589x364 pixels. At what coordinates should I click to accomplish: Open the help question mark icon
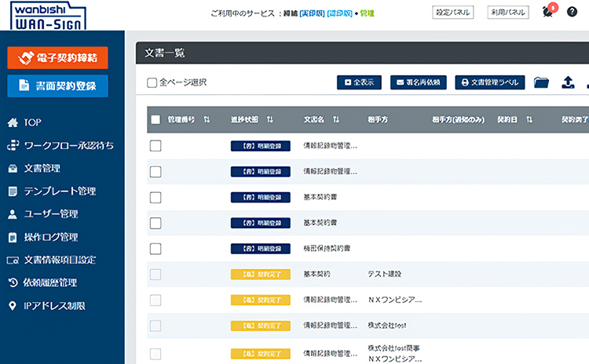572,12
